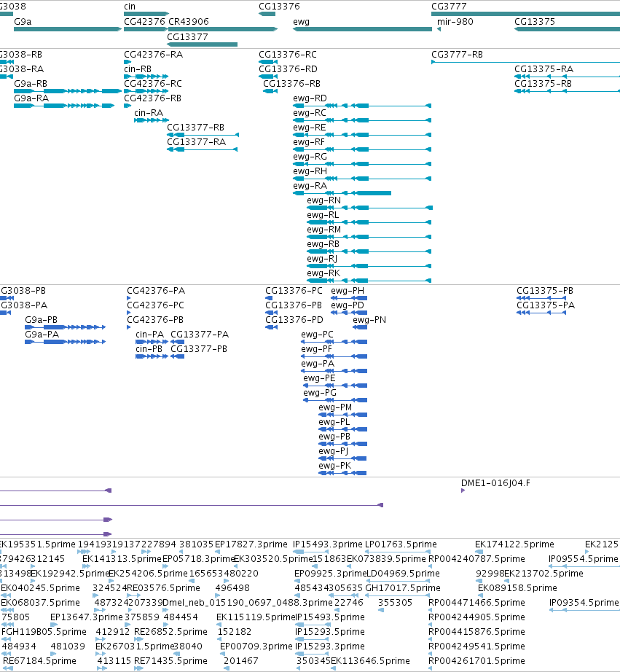Open the CG13376-RC transcript label

(288, 55)
